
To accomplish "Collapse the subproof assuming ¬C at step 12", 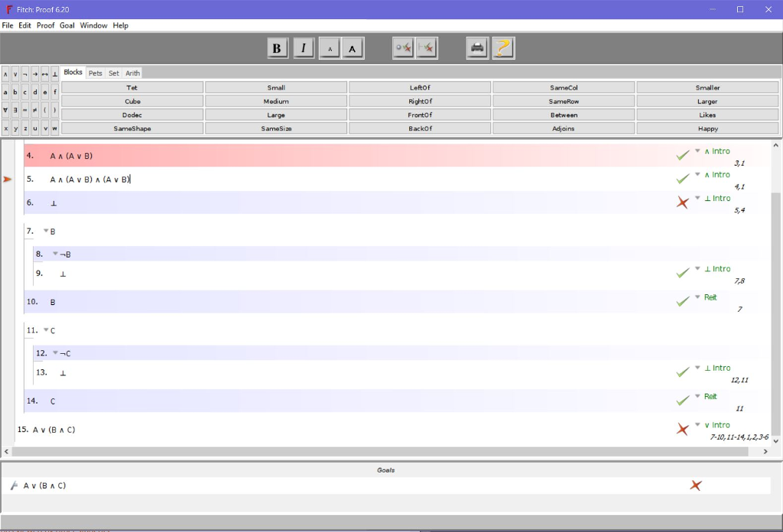I will [55, 353].
